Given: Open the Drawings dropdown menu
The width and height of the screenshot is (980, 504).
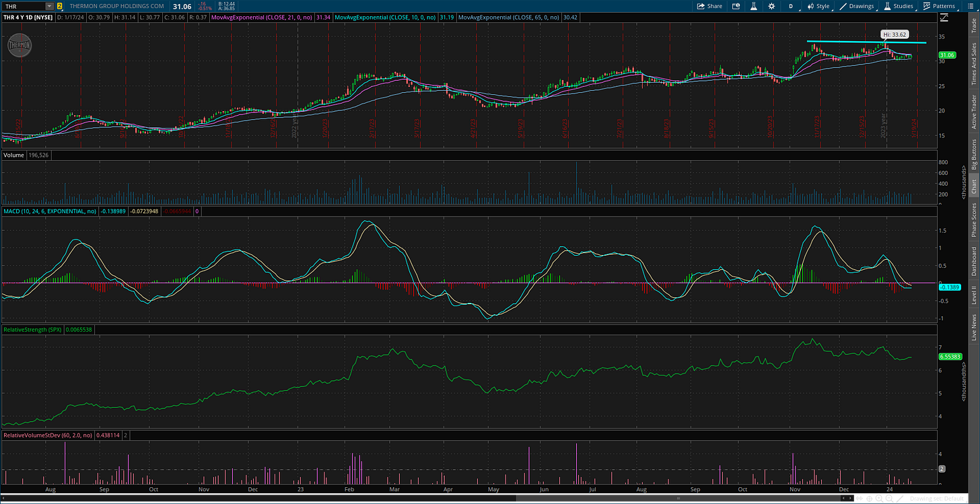Looking at the screenshot, I should click(857, 6).
